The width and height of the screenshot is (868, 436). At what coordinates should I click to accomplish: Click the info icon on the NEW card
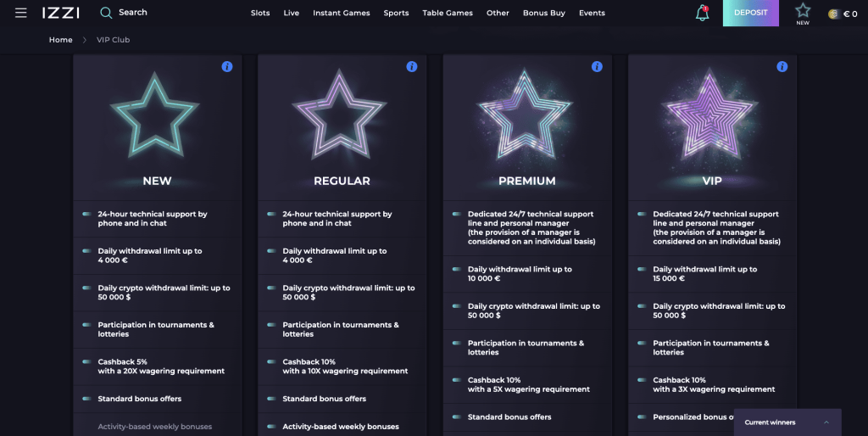227,66
